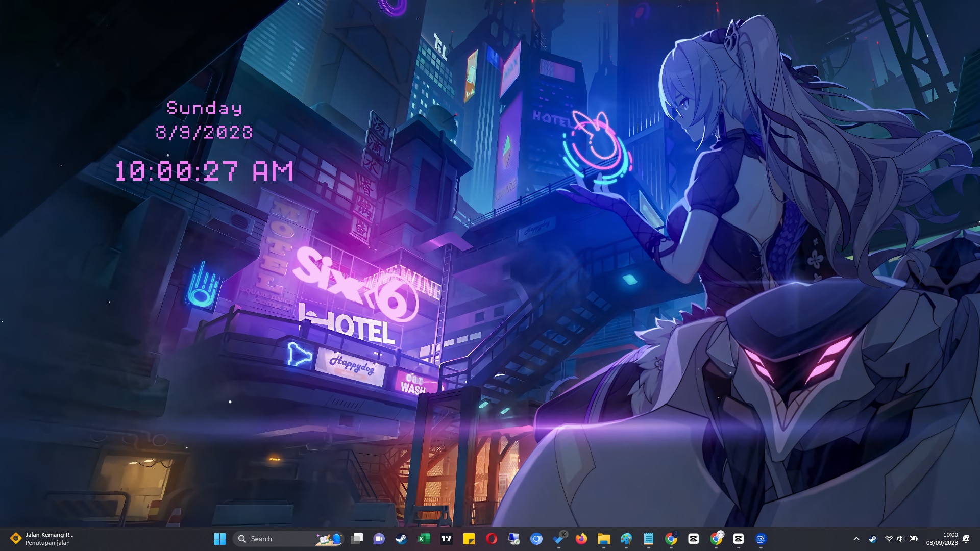Open the TradingView app icon
The width and height of the screenshot is (980, 551).
[x=446, y=539]
